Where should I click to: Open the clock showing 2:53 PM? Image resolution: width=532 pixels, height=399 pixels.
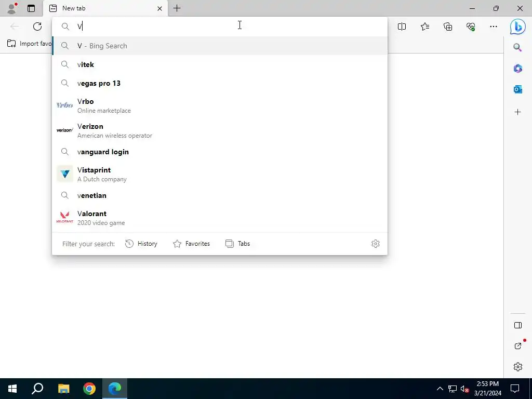[487, 389]
